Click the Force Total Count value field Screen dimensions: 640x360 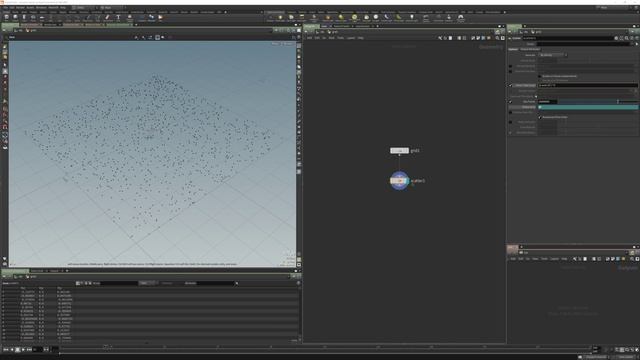(x=587, y=85)
